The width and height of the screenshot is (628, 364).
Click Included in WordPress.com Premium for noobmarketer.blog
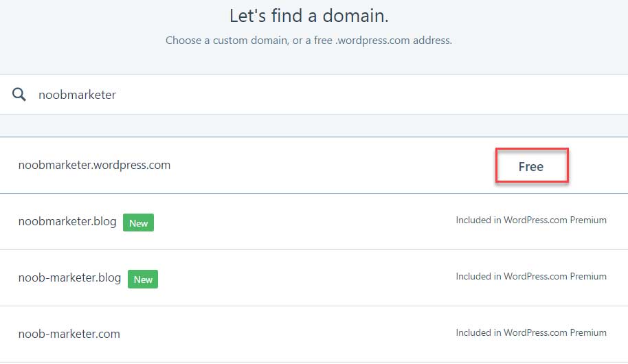531,220
